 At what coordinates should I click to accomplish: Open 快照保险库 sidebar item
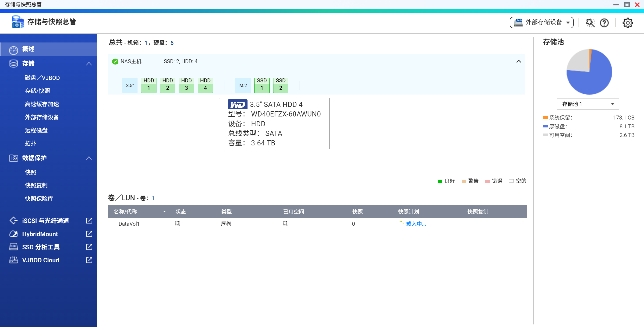[x=39, y=198]
